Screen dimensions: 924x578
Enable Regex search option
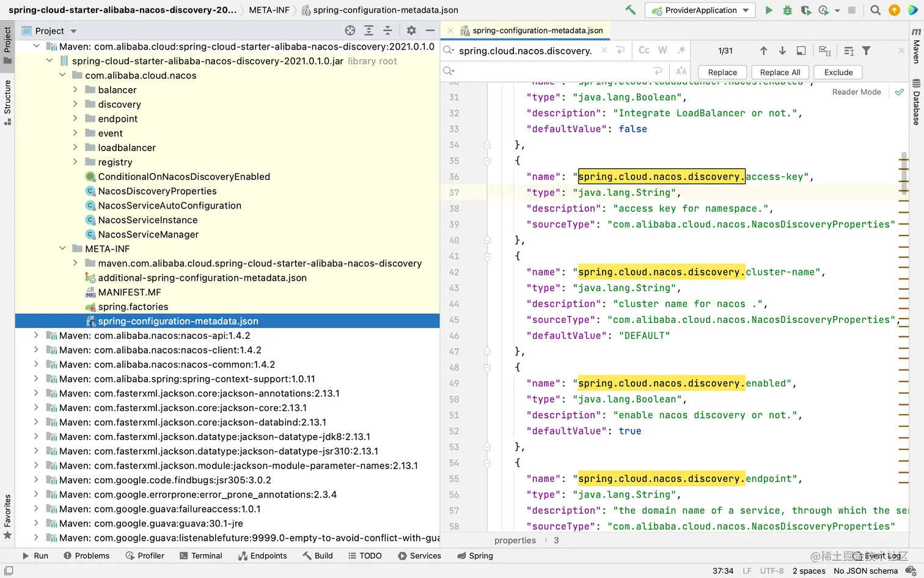[x=681, y=50]
